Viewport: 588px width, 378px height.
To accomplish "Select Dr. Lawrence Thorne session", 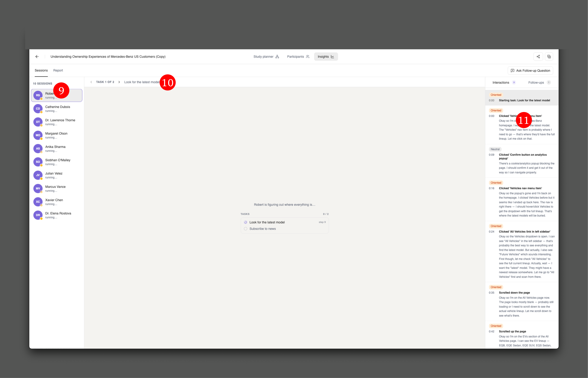I will coord(57,122).
